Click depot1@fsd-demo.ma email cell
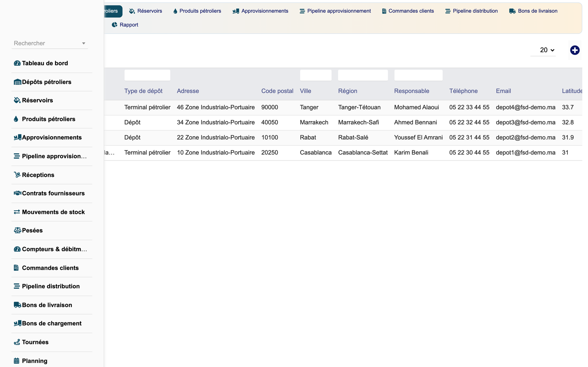588x367 pixels. tap(525, 153)
